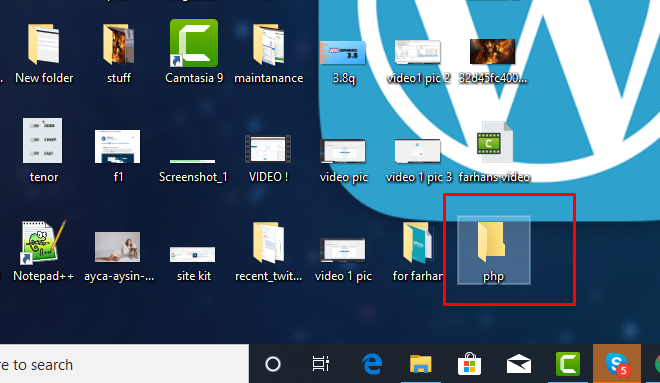Open Task View from the taskbar
The width and height of the screenshot is (660, 383).
321,364
